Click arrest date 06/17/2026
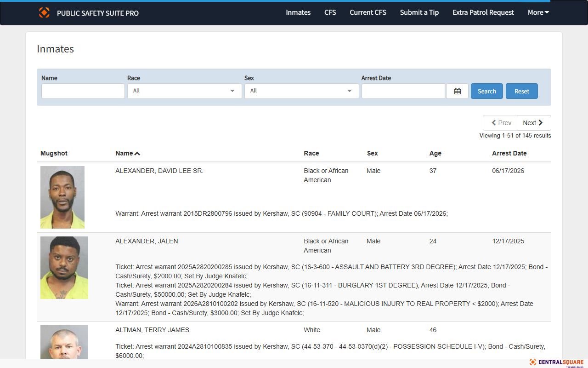588x368 pixels. (x=508, y=171)
